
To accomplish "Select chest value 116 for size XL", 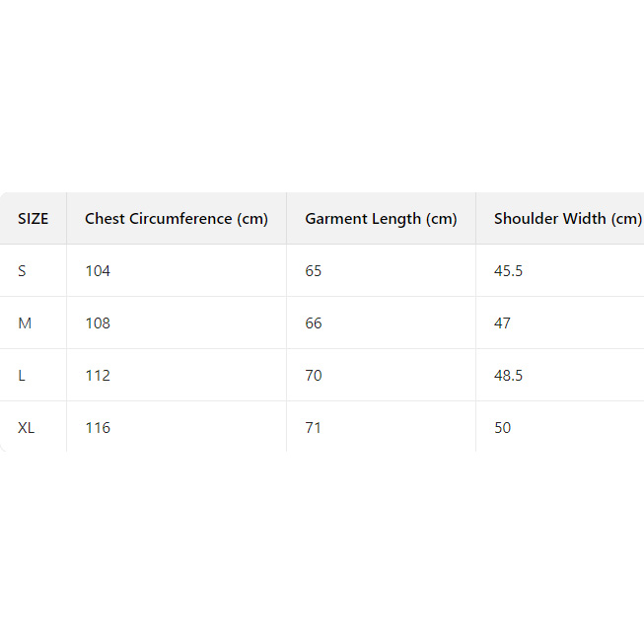I will click(98, 428).
